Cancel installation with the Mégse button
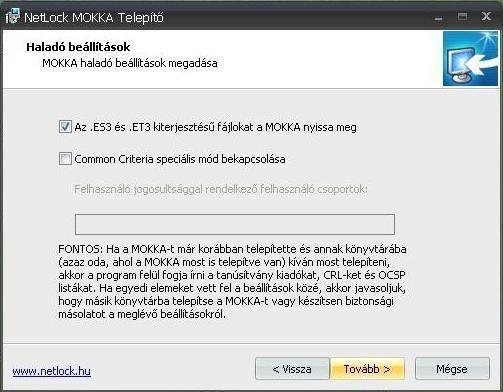This screenshot has width=503, height=392. click(x=452, y=369)
